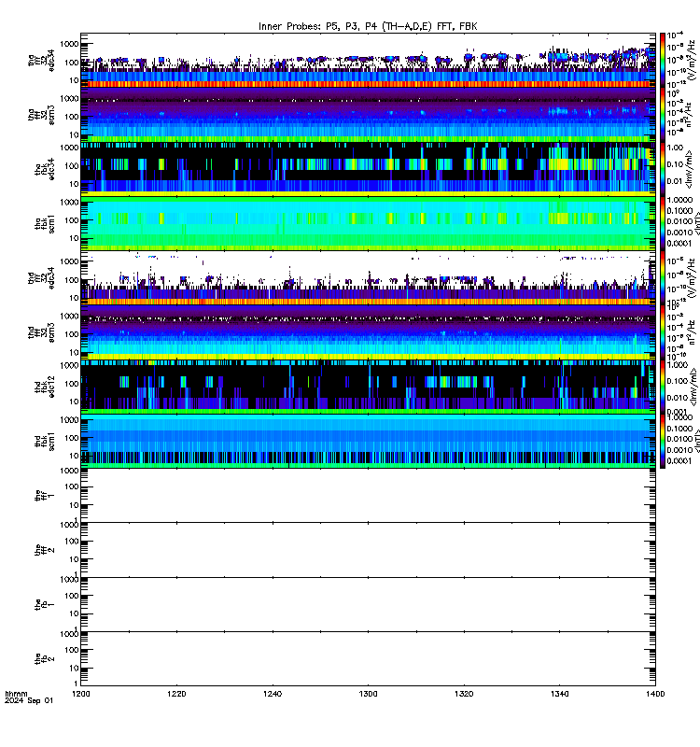Screen dimensions: 700x747
Task: Click the 1220 time axis label
Action: click(x=176, y=694)
